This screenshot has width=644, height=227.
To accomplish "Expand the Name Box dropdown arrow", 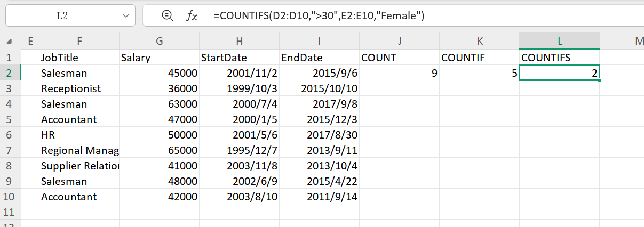I will pyautogui.click(x=126, y=16).
